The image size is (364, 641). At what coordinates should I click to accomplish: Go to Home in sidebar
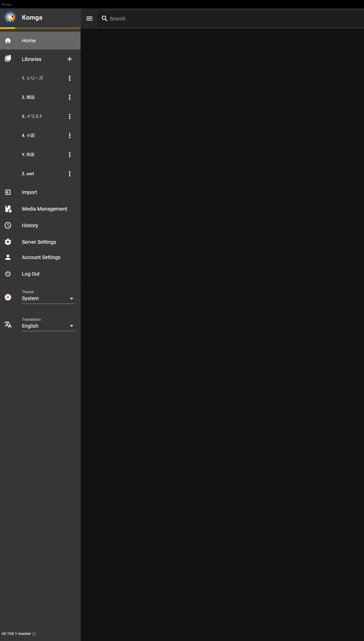[x=40, y=41]
